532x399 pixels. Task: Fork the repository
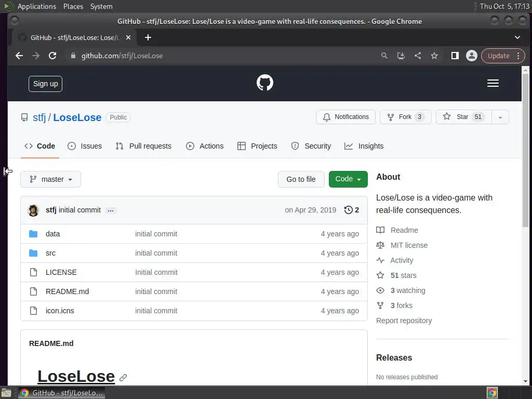coord(405,117)
